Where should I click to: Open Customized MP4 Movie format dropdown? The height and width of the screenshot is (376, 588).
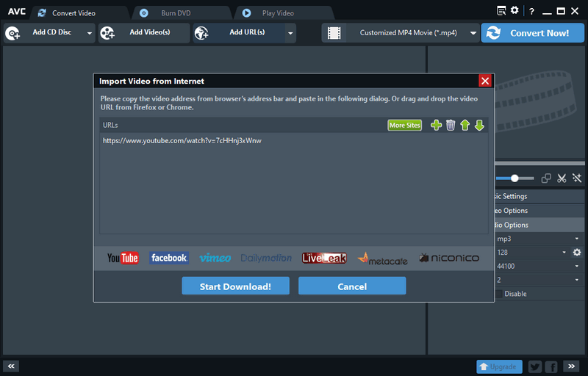[x=473, y=33]
